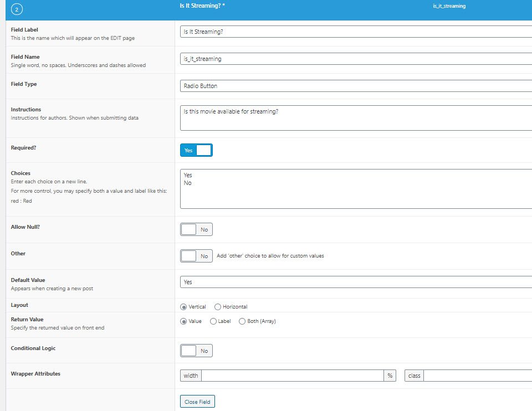Collapse field via 'Is It Streaming?' header title
This screenshot has height=411, width=532.
click(x=202, y=6)
